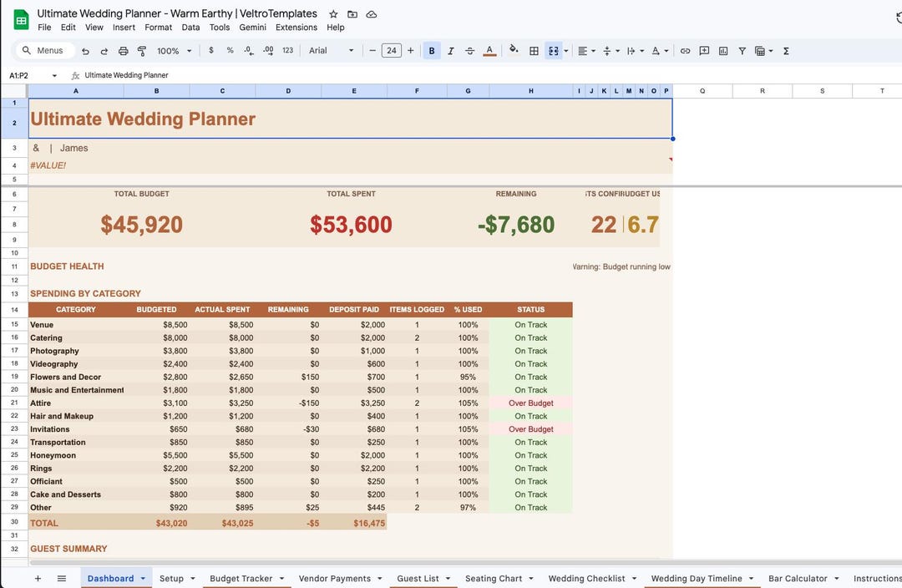Open the fill color picker
902x588 pixels.
514,50
